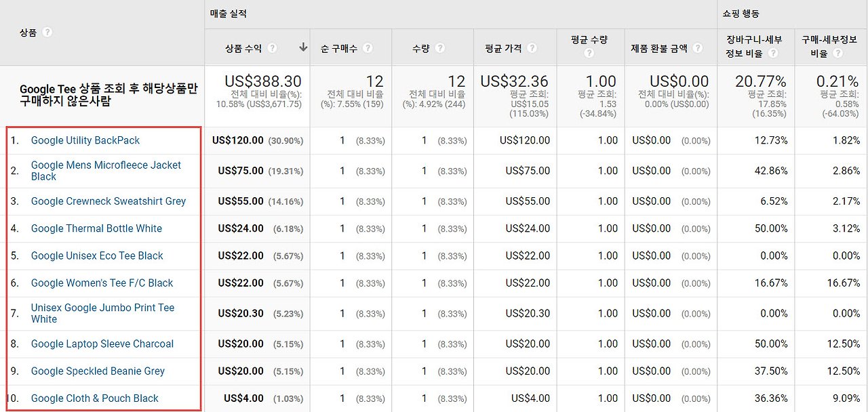The image size is (868, 412).
Task: Open Google Speckled Beanie Grey product
Action: coord(98,371)
